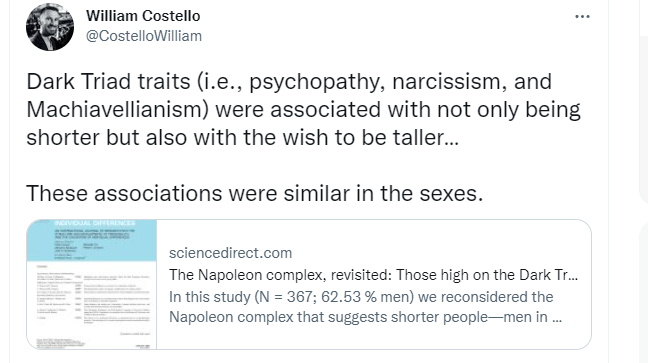The width and height of the screenshot is (648, 363).
Task: Click the line starting 'Napoleon complex that suggests shorter people'
Action: tap(365, 317)
